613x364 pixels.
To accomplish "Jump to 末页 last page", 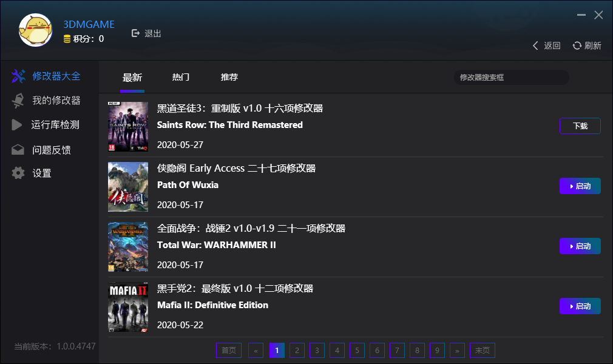I will point(483,350).
